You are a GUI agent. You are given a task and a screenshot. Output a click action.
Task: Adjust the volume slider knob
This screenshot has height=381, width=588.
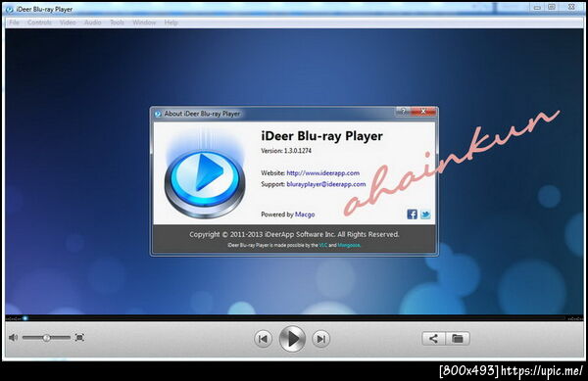46,338
